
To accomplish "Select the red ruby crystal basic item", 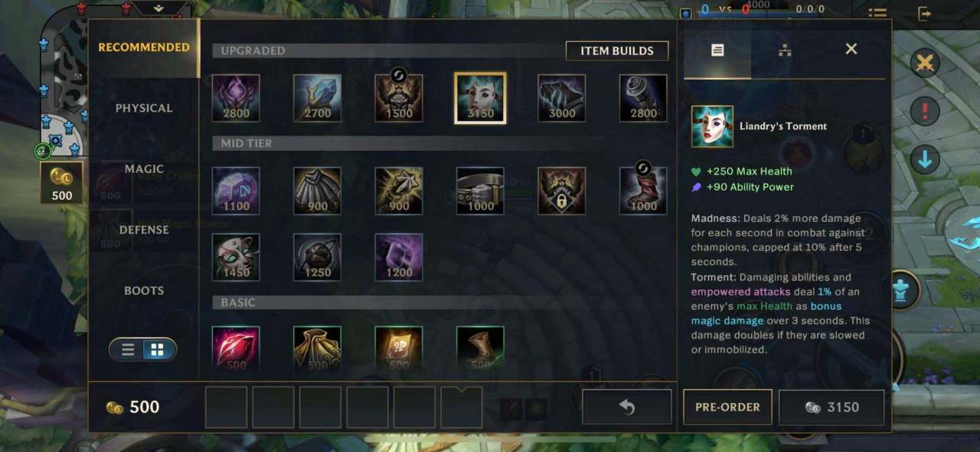I will coord(236,350).
